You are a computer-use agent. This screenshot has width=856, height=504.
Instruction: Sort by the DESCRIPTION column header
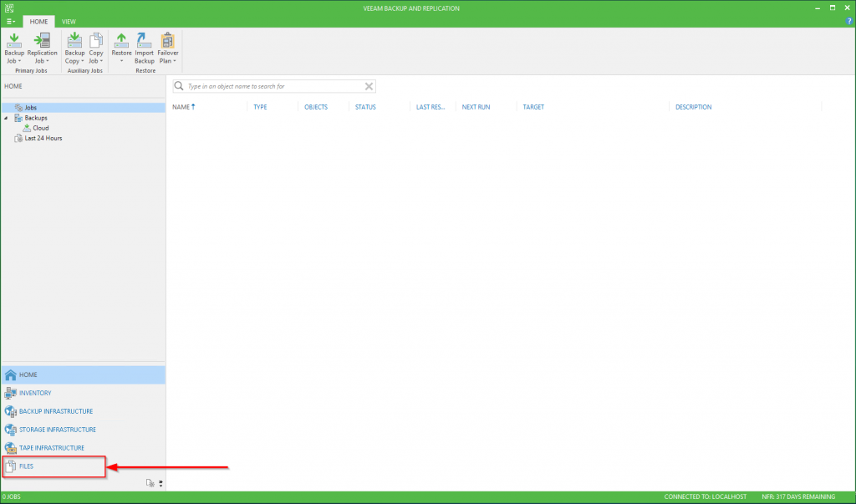coord(693,107)
